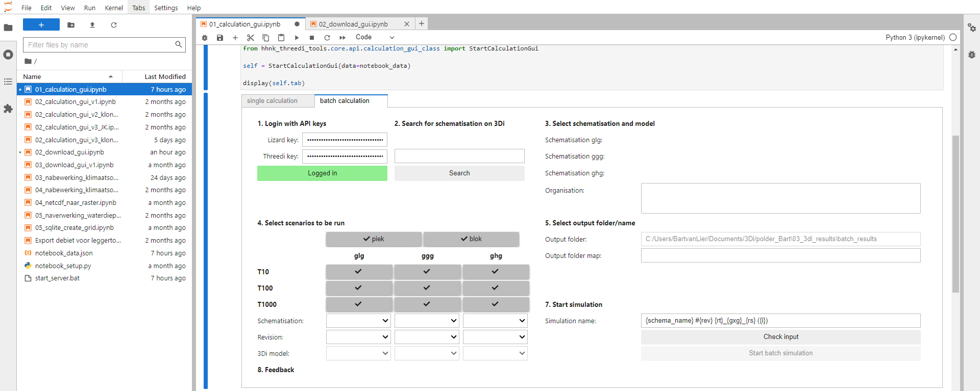This screenshot has width=980, height=391.
Task: Open the cell type Code dropdown
Action: click(375, 37)
